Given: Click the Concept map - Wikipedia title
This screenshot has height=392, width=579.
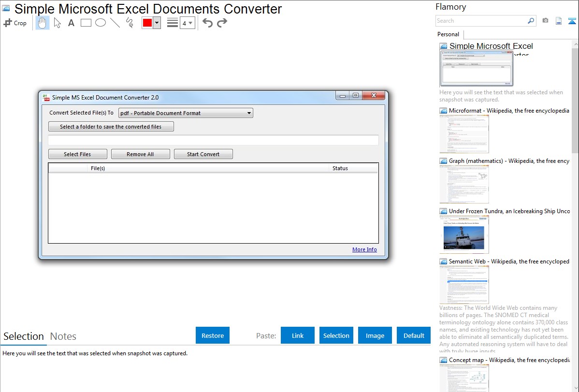Looking at the screenshot, I should point(509,360).
